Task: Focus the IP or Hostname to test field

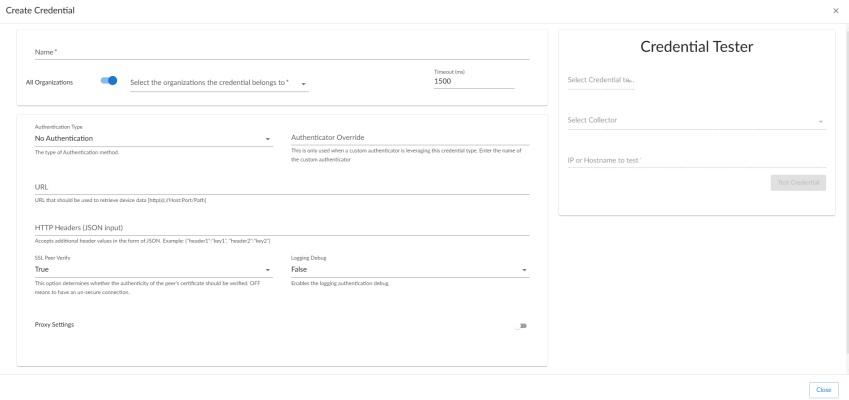Action: [696, 159]
